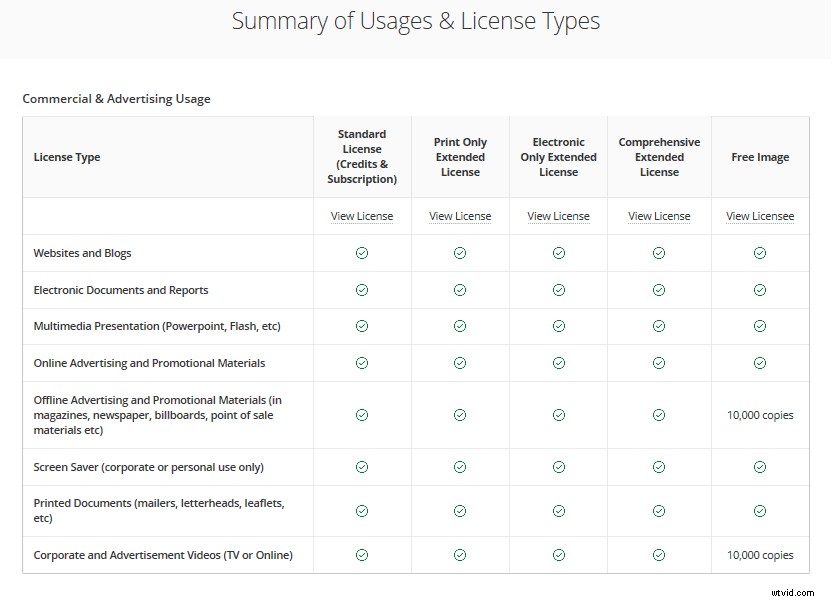832x602 pixels.
Task: Click the License Type column header
Action: coord(67,157)
